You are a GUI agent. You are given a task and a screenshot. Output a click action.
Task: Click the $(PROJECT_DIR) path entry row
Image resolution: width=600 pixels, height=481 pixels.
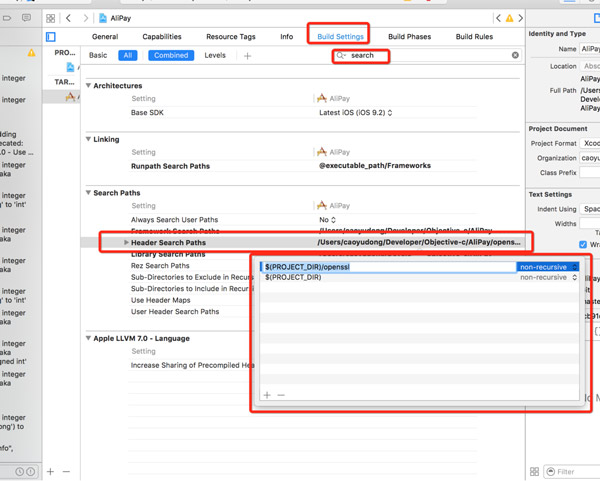380,278
